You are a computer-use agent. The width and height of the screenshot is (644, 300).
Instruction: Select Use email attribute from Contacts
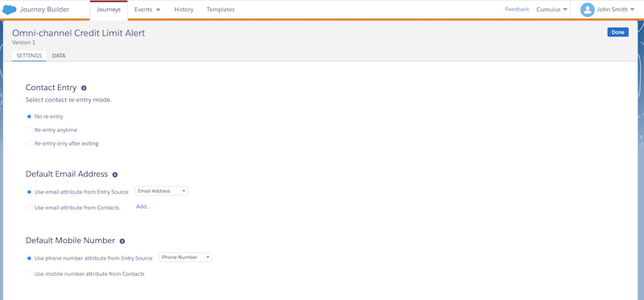pyautogui.click(x=29, y=208)
